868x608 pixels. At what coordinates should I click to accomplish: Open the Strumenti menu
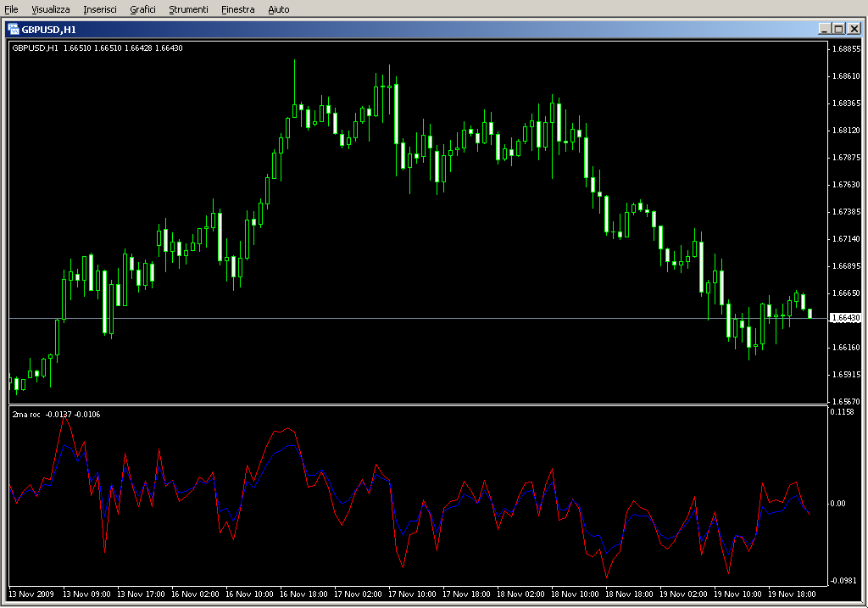[x=188, y=9]
